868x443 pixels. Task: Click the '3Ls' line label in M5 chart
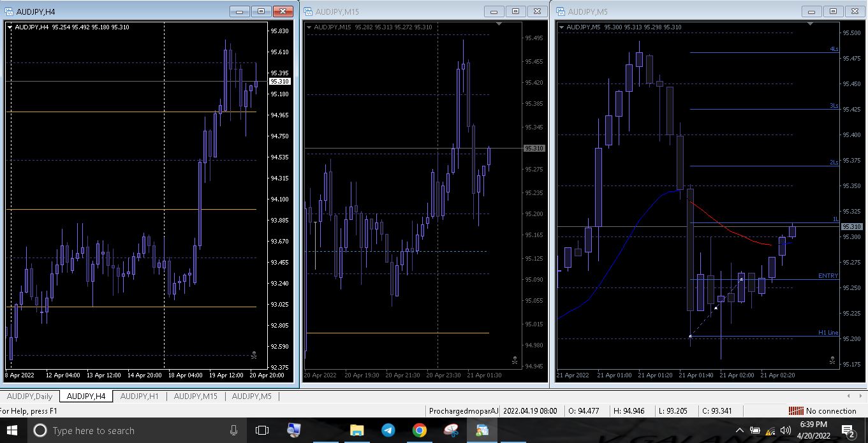834,105
